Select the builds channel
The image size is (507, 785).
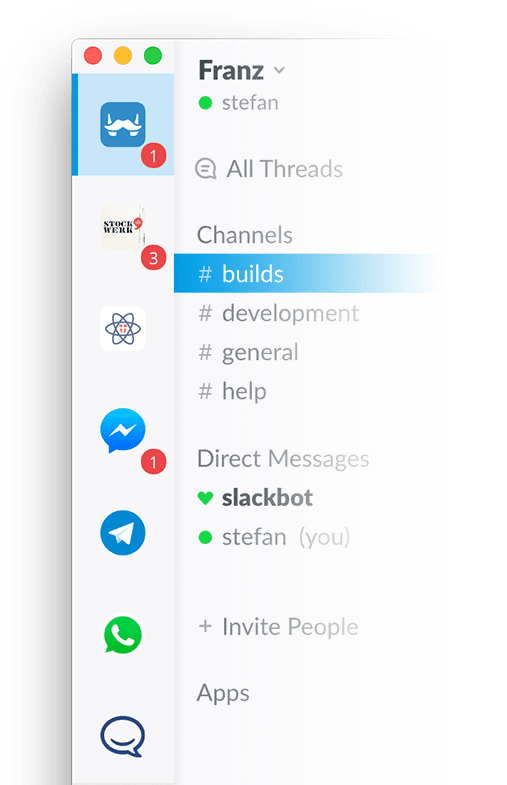pyautogui.click(x=310, y=273)
